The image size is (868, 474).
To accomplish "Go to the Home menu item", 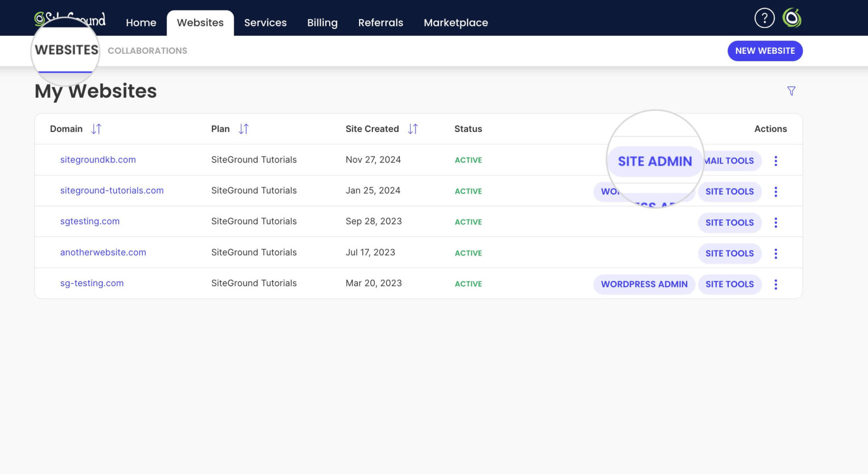I will [x=141, y=23].
